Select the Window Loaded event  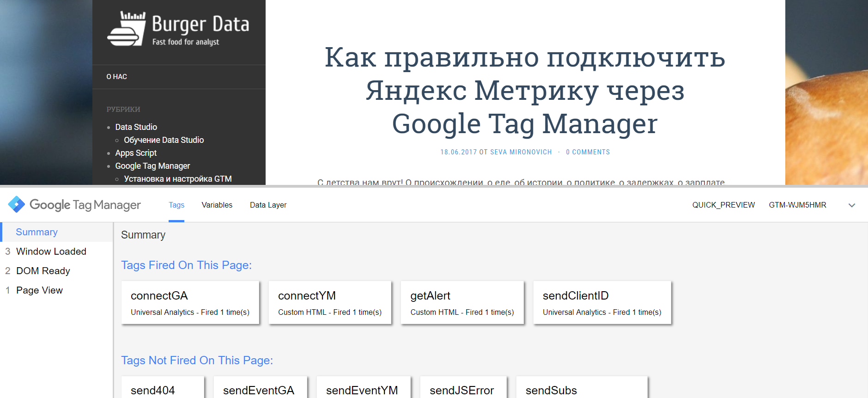coord(56,251)
